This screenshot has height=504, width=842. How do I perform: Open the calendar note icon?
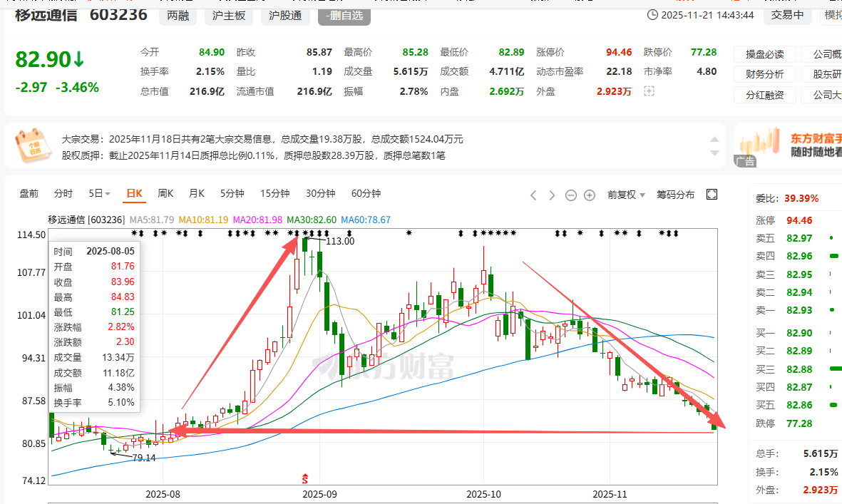[x=34, y=145]
